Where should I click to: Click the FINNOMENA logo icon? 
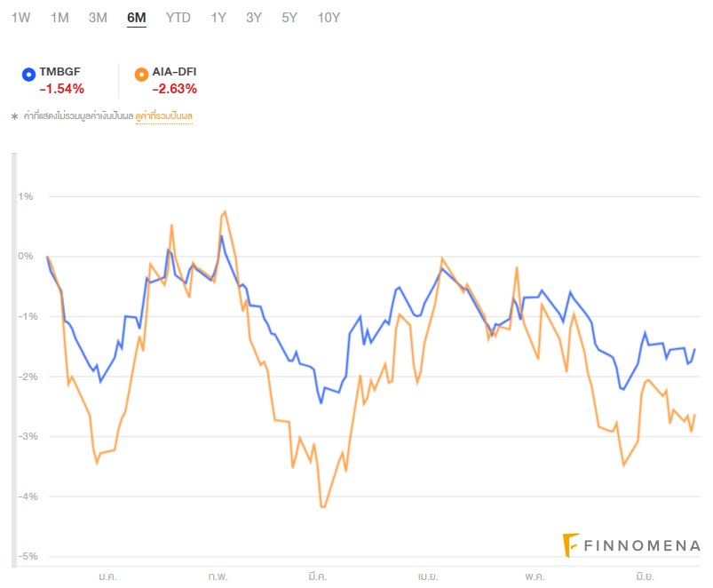[572, 545]
